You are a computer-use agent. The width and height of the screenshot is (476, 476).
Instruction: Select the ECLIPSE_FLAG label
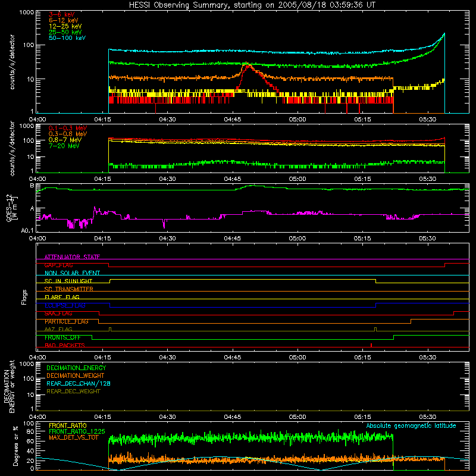(x=65, y=305)
